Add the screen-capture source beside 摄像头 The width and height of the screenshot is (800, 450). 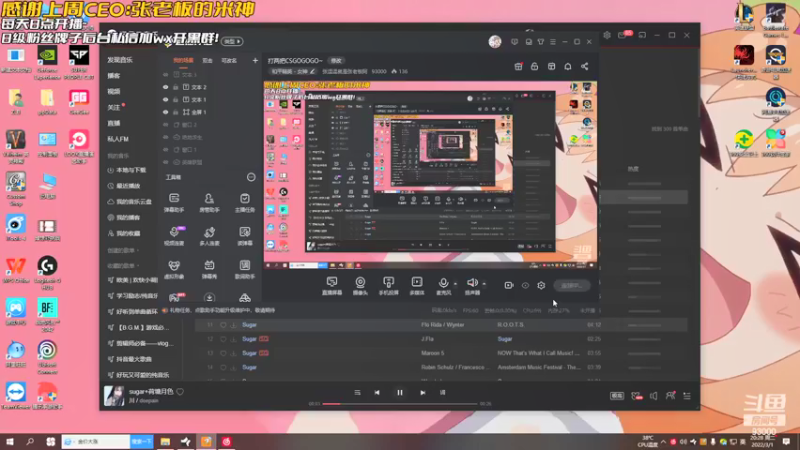[332, 286]
